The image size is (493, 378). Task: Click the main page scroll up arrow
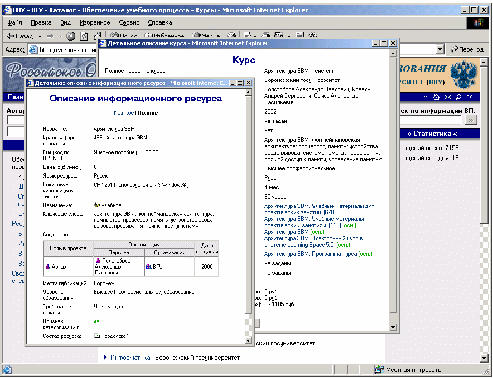pyautogui.click(x=484, y=62)
